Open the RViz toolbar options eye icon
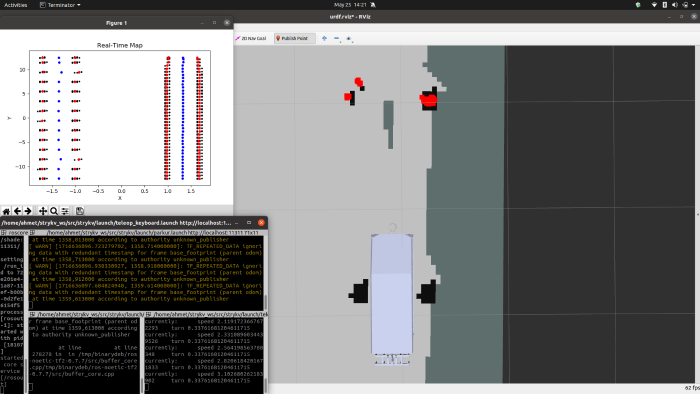 pyautogui.click(x=349, y=38)
